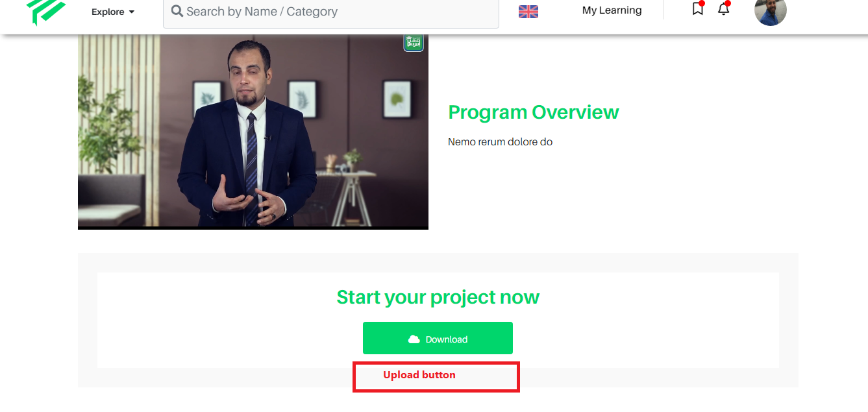Expand the caret arrow beside Explore

(x=132, y=12)
